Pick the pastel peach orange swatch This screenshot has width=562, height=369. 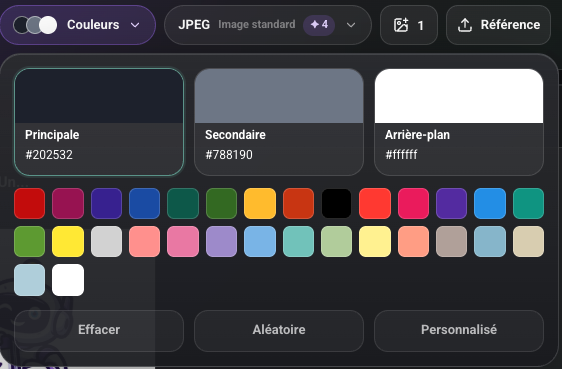(413, 241)
